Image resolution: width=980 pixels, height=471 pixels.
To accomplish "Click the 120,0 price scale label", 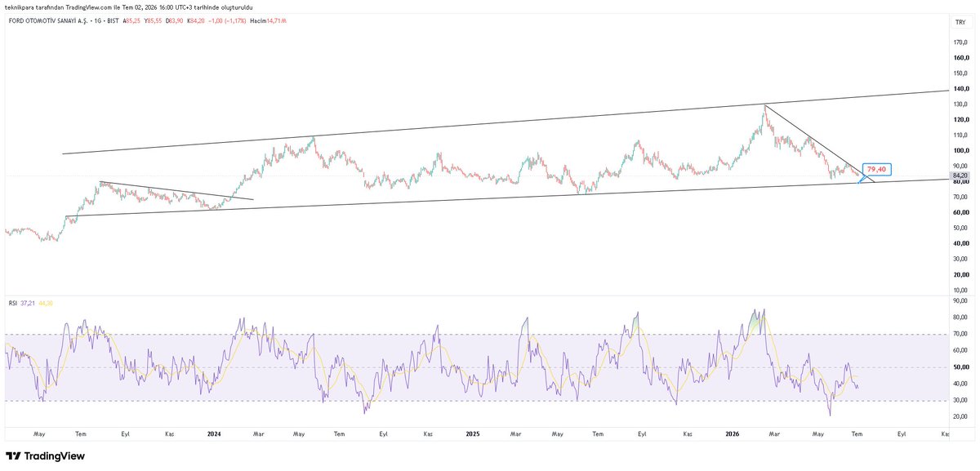I will 960,120.
